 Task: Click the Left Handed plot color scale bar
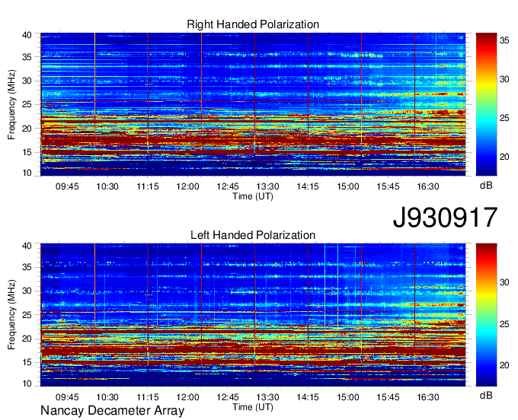[x=486, y=315]
